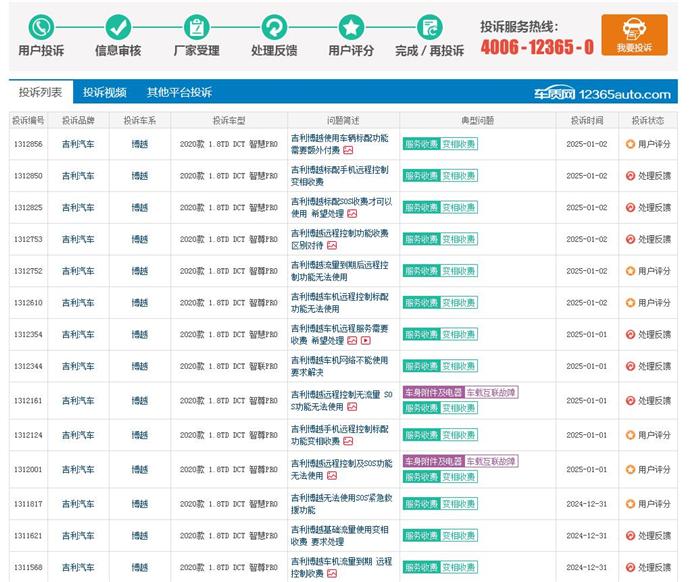
Task: Open the image icon in complaint 1312161 description
Action: click(352, 407)
